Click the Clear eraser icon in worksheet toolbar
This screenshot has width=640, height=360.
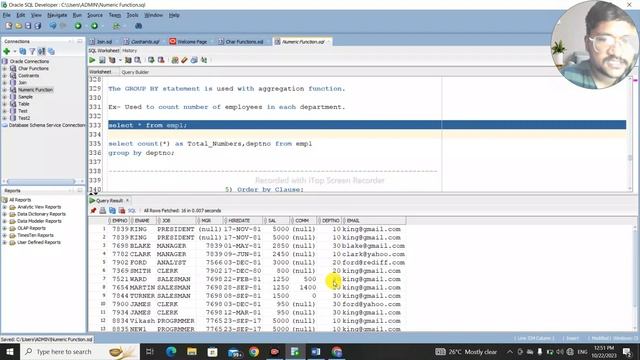(x=184, y=60)
